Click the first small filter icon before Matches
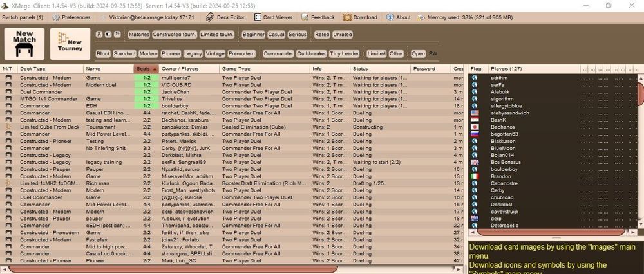644x274 pixels. coord(99,35)
